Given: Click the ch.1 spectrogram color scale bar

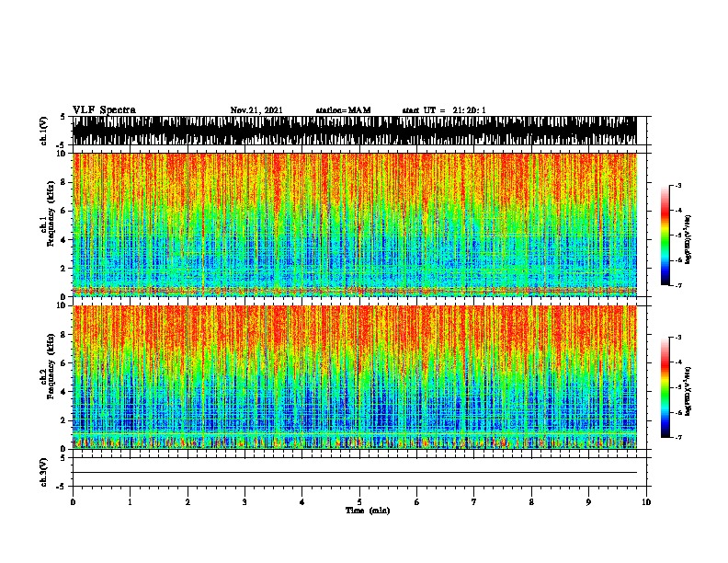Looking at the screenshot, I should coord(665,236).
